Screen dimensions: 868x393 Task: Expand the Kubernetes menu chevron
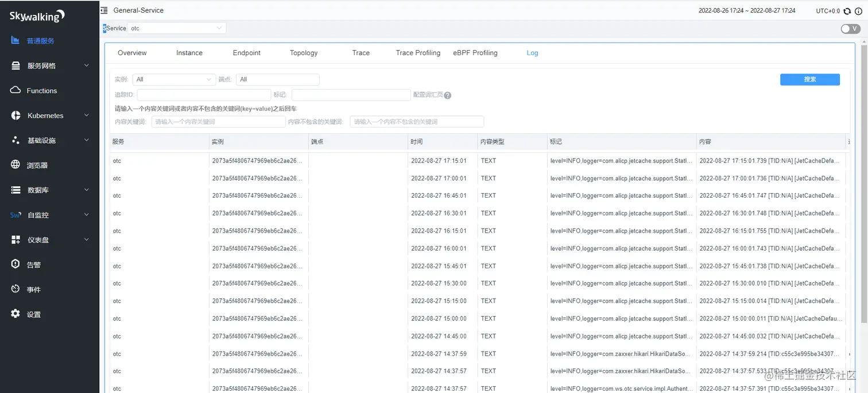pyautogui.click(x=87, y=115)
